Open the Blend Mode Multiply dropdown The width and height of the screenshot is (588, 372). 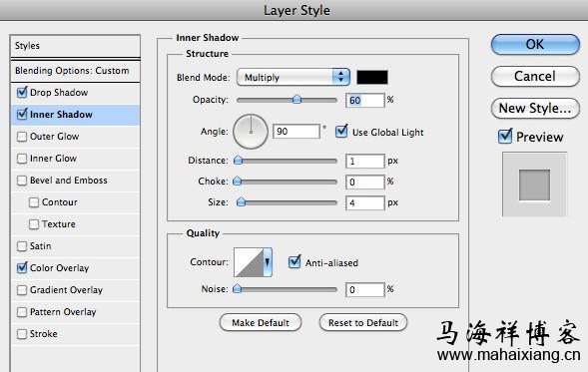pos(294,77)
